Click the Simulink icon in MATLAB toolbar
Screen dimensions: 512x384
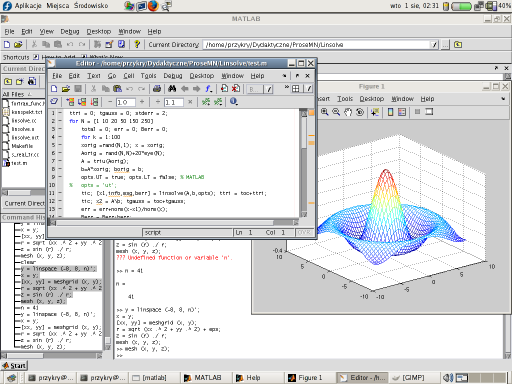(97, 44)
